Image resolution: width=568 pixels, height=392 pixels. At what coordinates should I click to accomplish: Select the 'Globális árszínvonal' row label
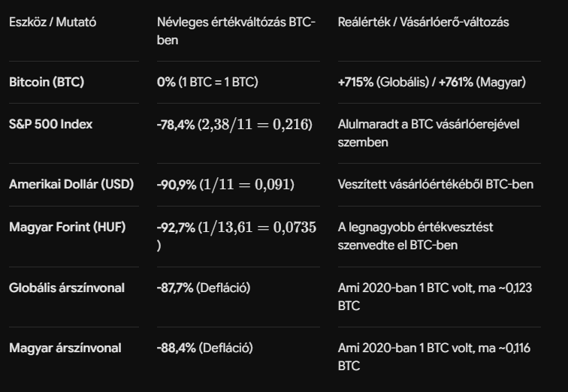click(x=67, y=288)
